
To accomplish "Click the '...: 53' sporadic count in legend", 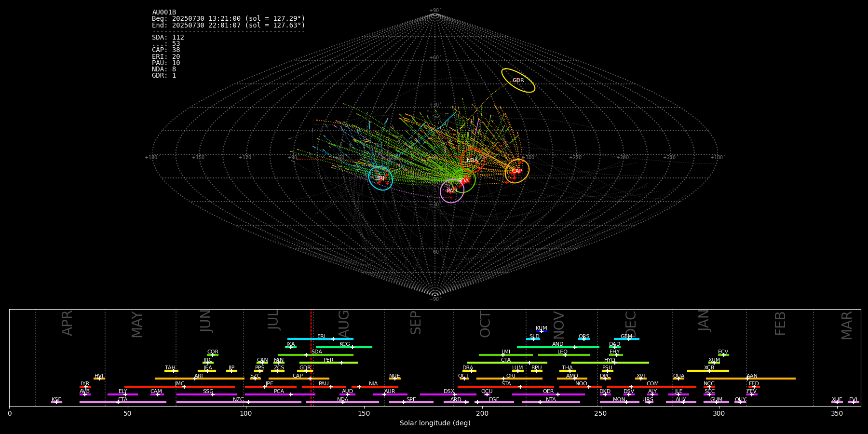I will click(x=166, y=44).
